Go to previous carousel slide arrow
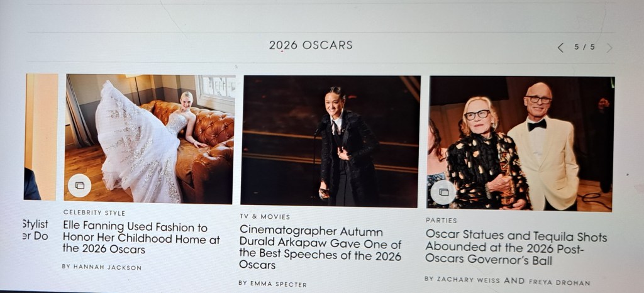This screenshot has height=293, width=644. click(x=560, y=48)
